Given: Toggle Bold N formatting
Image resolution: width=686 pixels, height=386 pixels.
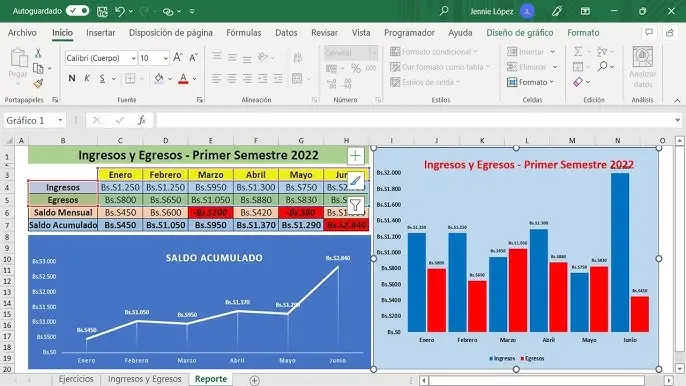Looking at the screenshot, I should (72, 78).
